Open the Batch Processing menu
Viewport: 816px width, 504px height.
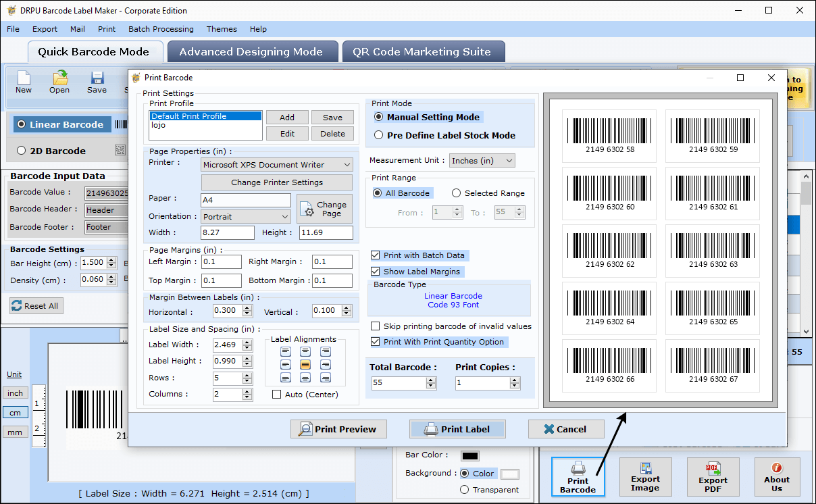161,29
